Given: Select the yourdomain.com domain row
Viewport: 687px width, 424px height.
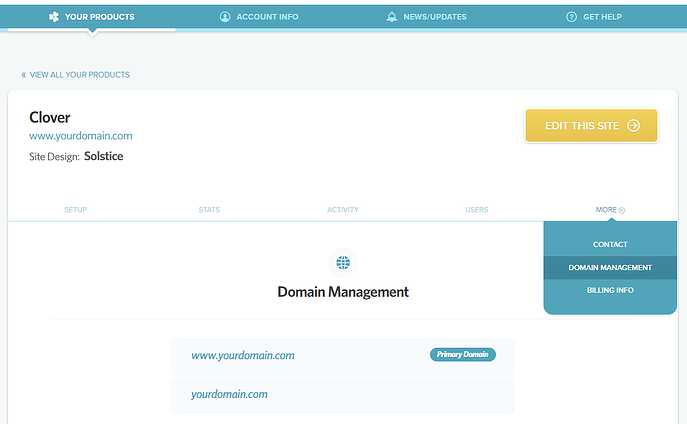Looking at the screenshot, I should 343,395.
